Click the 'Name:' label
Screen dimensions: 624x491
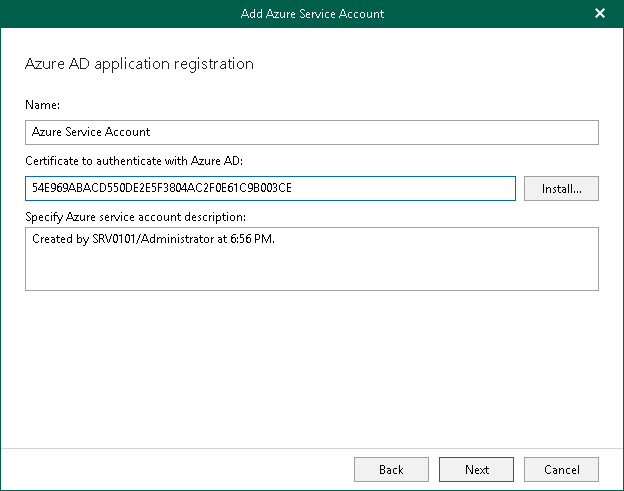[42, 103]
